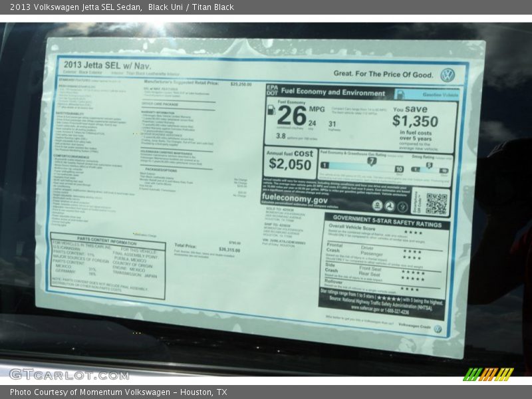Image resolution: width=532 pixels, height=399 pixels.
Task: Click "GOVERNMENT 5-STAR SAFETY RATINGS" header
Action: click(387, 221)
